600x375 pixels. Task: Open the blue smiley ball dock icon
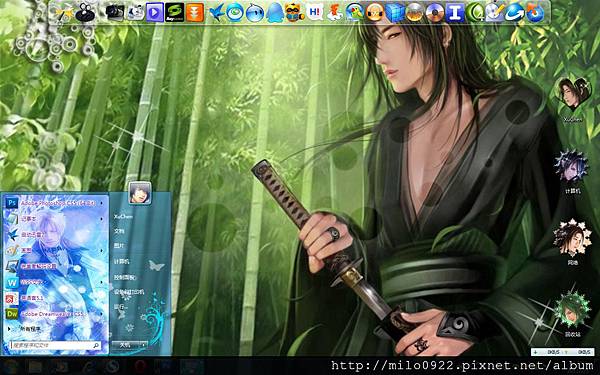click(254, 13)
